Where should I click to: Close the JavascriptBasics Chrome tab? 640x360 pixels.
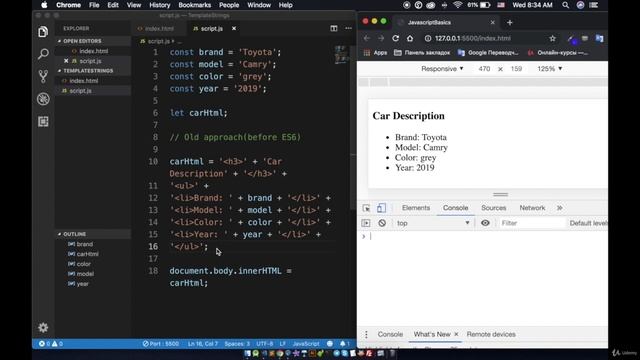click(x=493, y=22)
